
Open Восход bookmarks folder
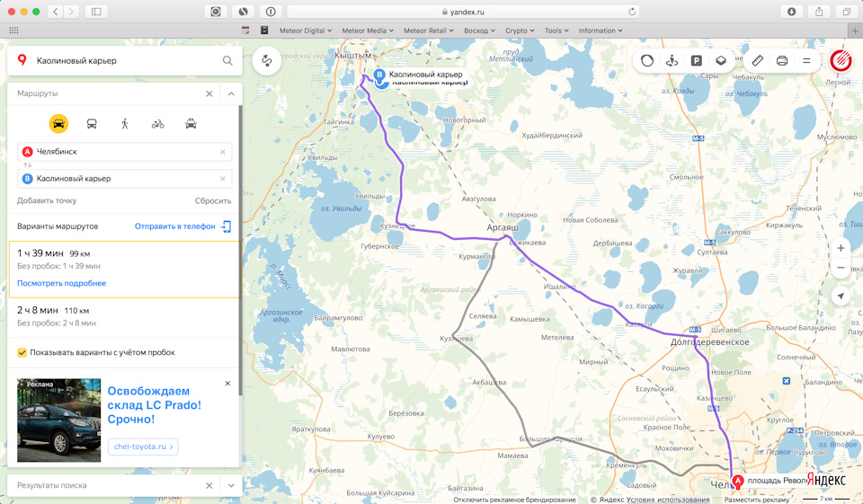(479, 31)
